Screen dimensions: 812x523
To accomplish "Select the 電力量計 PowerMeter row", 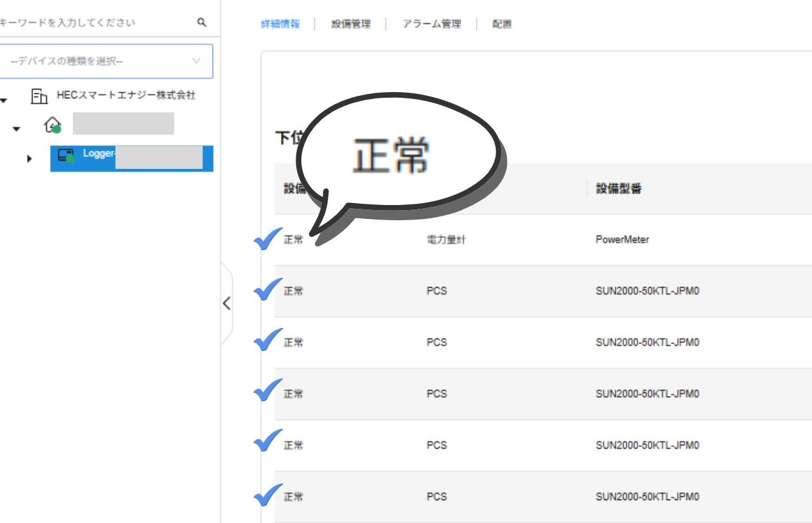I will pos(446,240).
